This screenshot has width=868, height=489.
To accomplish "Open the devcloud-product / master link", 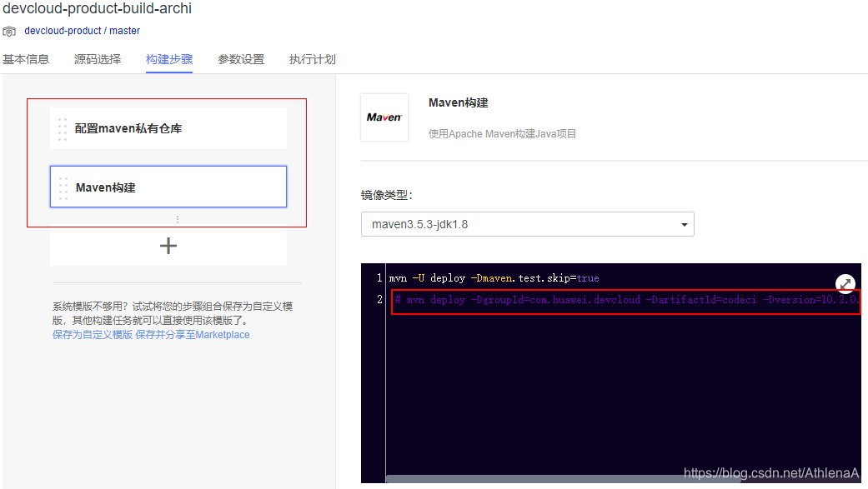I will click(x=82, y=31).
